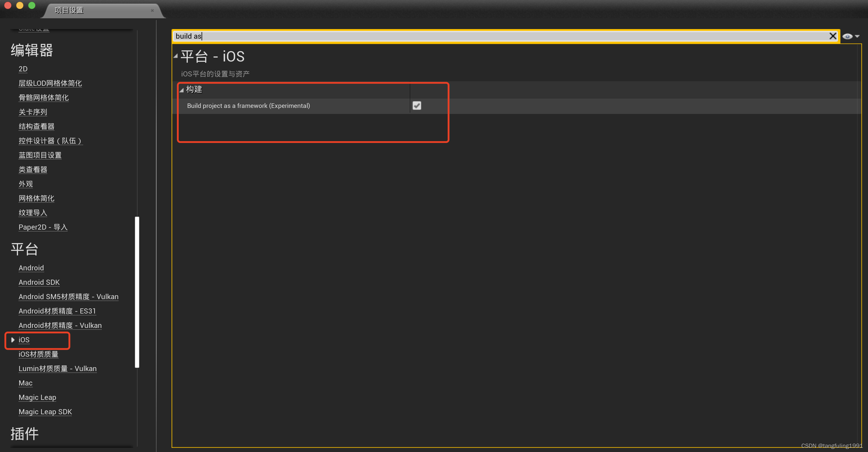The width and height of the screenshot is (868, 452).
Task: Close the 项目设置 tab
Action: [152, 10]
